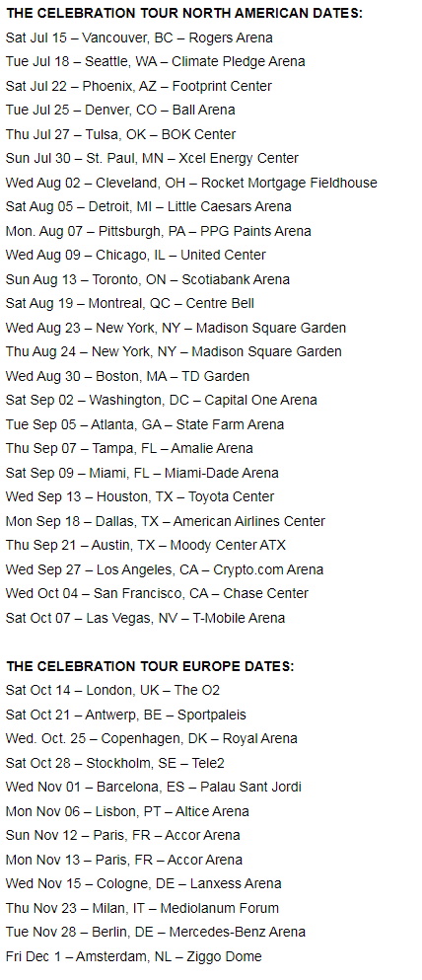Select the Miami-Dade Arena entry
The height and width of the screenshot is (980, 422).
point(142,473)
